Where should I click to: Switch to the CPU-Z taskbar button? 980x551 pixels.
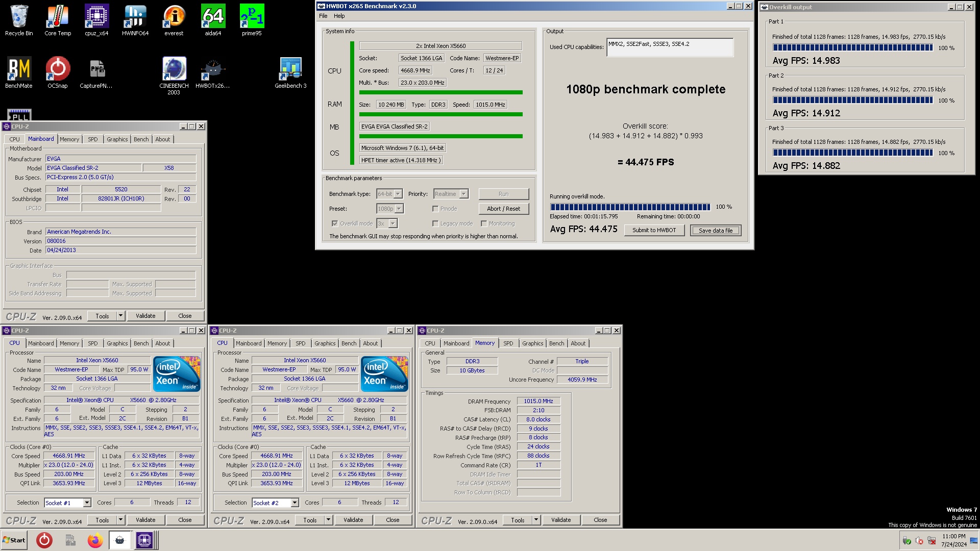click(x=144, y=540)
